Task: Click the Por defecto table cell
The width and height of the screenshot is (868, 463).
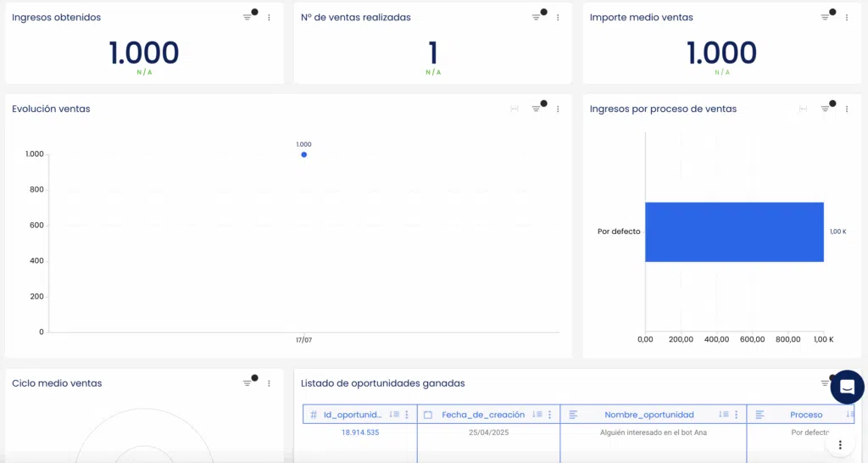Action: pos(810,432)
